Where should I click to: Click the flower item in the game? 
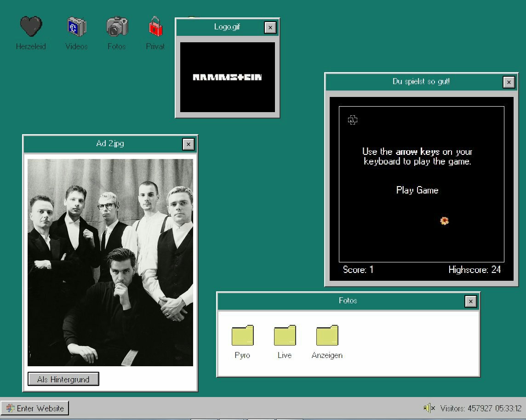pos(445,221)
